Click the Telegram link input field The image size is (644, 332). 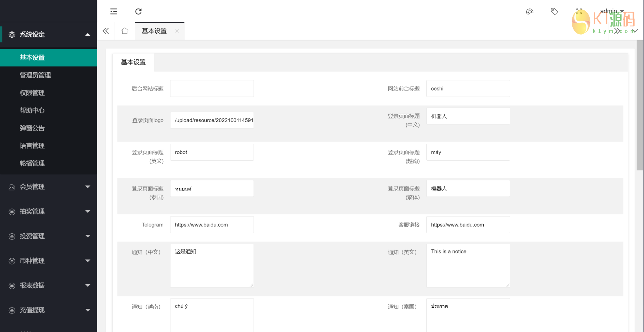pyautogui.click(x=212, y=225)
